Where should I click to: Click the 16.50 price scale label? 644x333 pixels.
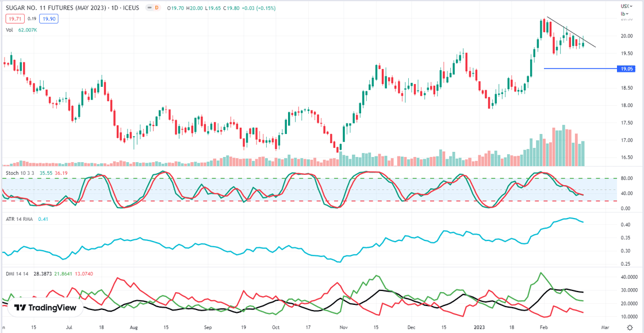[x=626, y=158]
